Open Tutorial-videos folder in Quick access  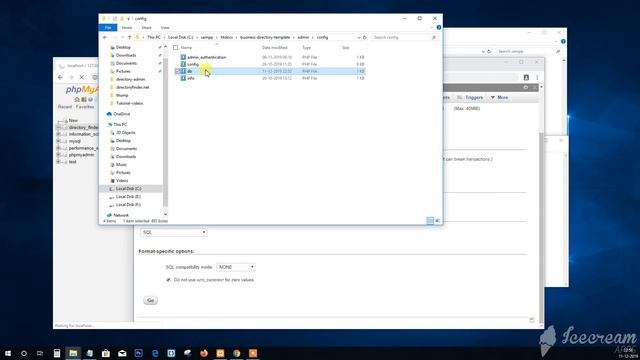pos(129,103)
